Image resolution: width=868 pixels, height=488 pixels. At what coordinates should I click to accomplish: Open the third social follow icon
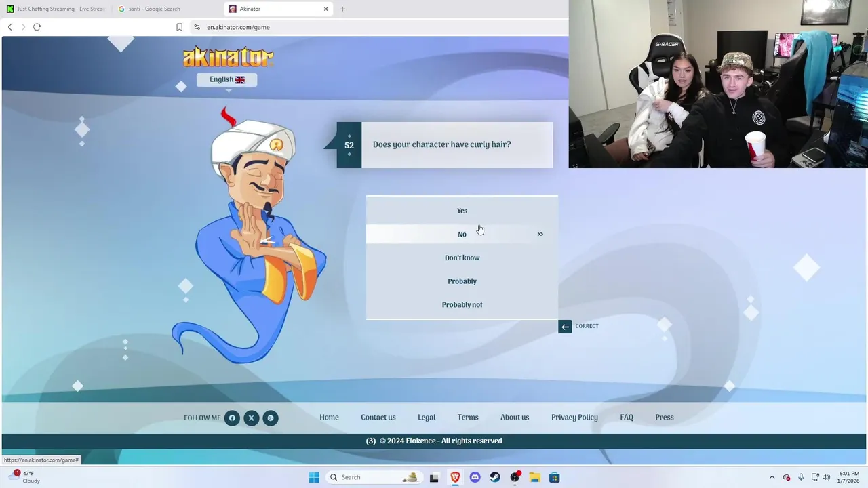tap(270, 418)
